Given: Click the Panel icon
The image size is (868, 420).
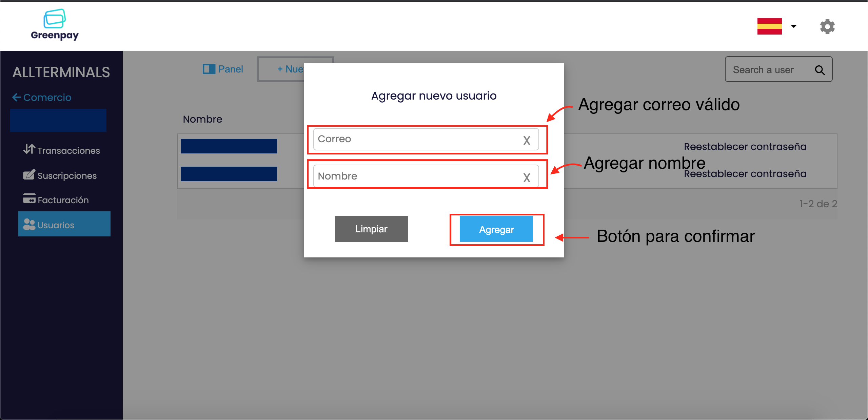Looking at the screenshot, I should coord(209,69).
